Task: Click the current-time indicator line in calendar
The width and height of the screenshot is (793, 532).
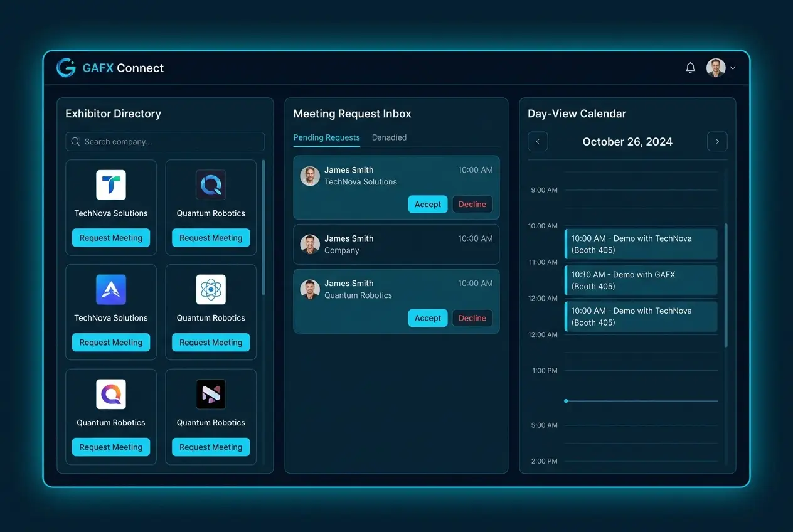Action: tap(641, 400)
